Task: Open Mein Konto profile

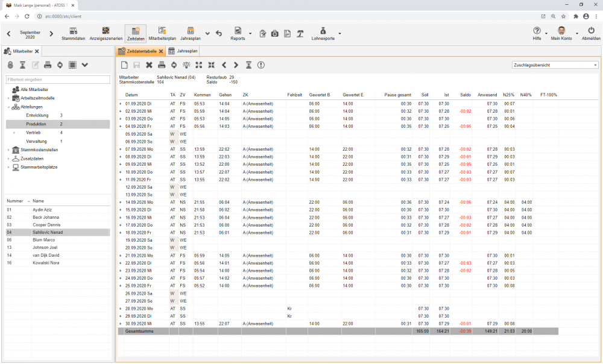Action: tap(561, 33)
